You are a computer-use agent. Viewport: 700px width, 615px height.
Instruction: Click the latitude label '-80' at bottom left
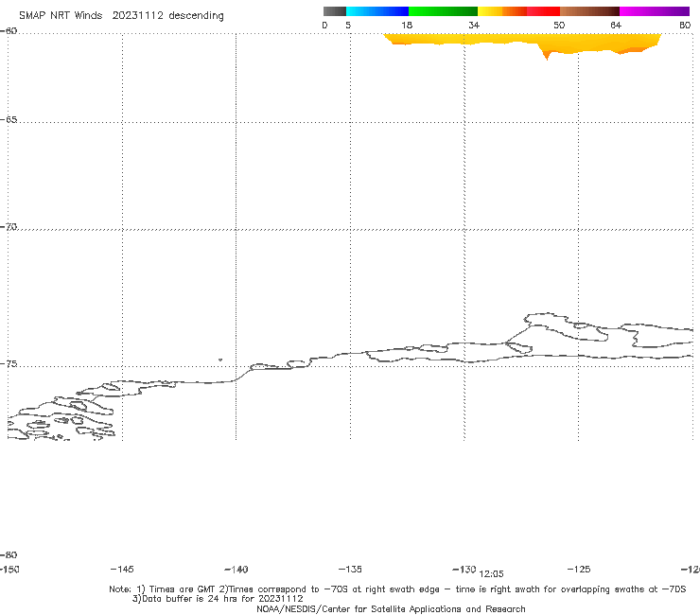[x=9, y=554]
